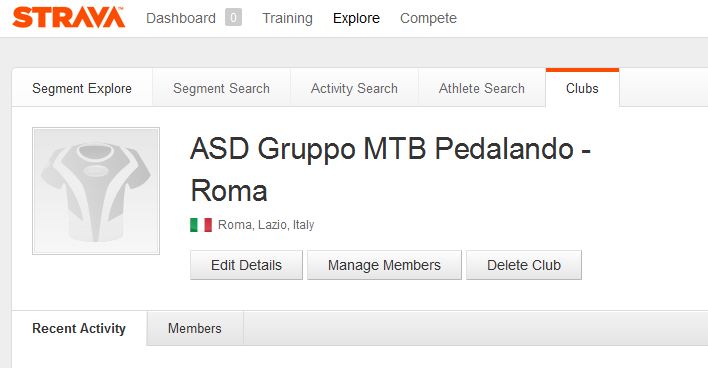Select the Clubs tab
This screenshot has width=708, height=368.
click(582, 88)
